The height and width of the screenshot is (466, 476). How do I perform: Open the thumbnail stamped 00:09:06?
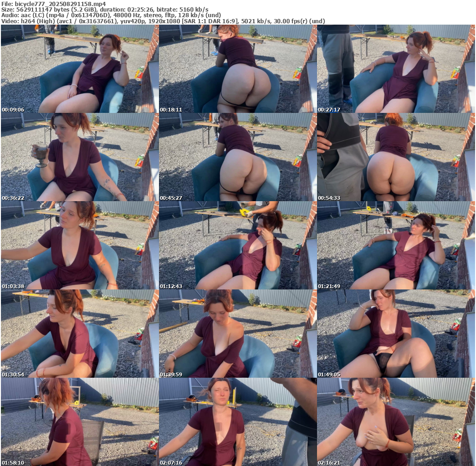pyautogui.click(x=80, y=69)
